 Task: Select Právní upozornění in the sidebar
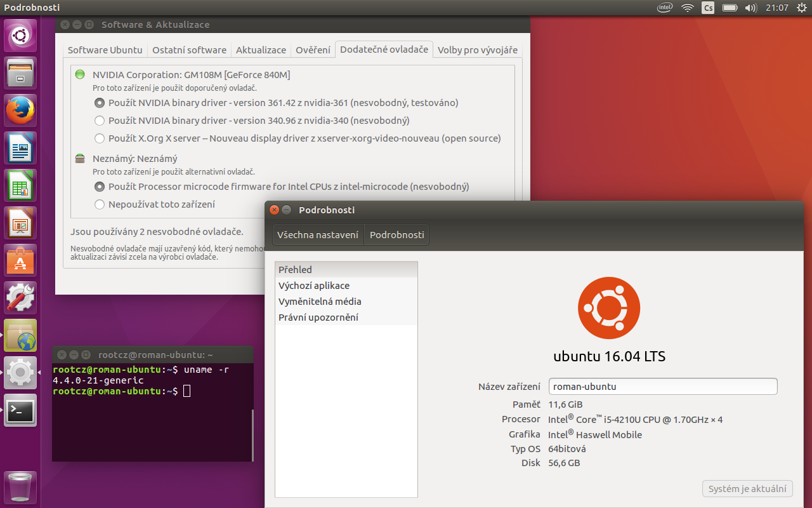pyautogui.click(x=346, y=317)
